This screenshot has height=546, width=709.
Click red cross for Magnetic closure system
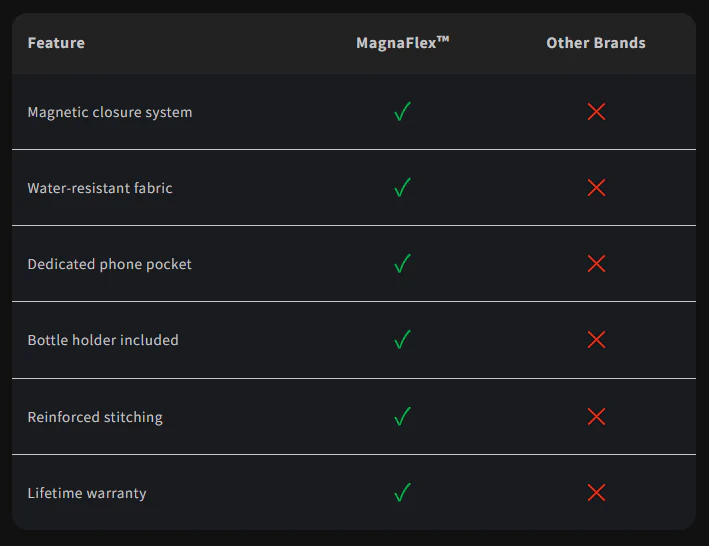click(596, 112)
